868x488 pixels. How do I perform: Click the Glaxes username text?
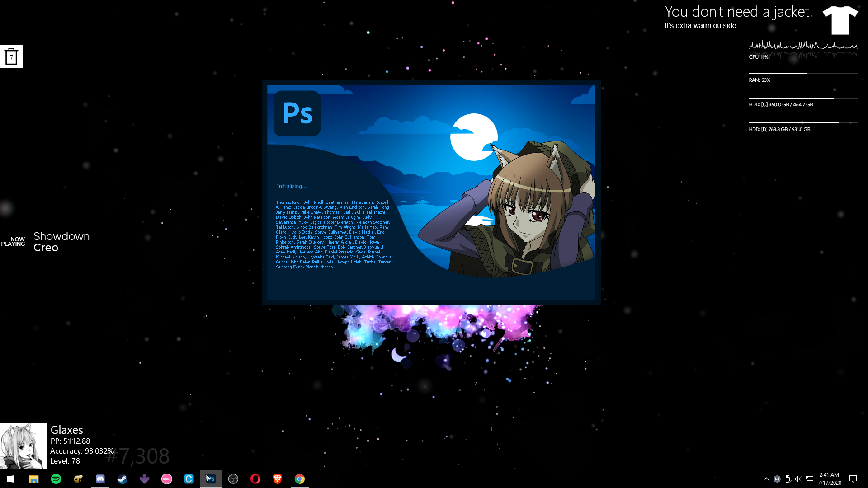[x=67, y=430]
